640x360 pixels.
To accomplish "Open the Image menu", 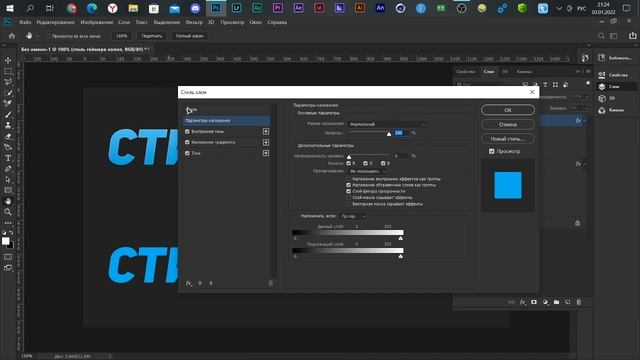I will tap(96, 22).
